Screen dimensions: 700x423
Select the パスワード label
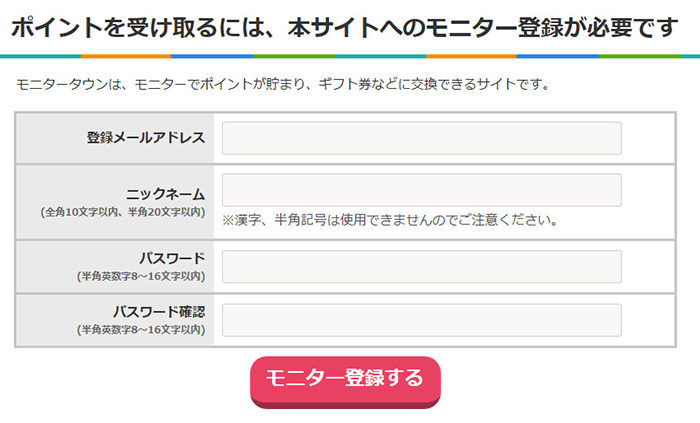coord(172,259)
